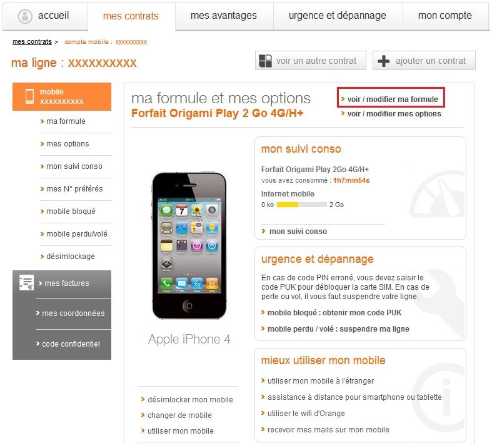
Task: Click the invoice icon beside mes factures
Action: 26,283
